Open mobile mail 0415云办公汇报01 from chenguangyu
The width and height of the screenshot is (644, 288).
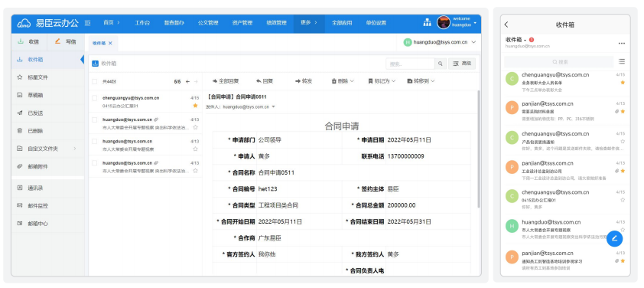pos(565,200)
